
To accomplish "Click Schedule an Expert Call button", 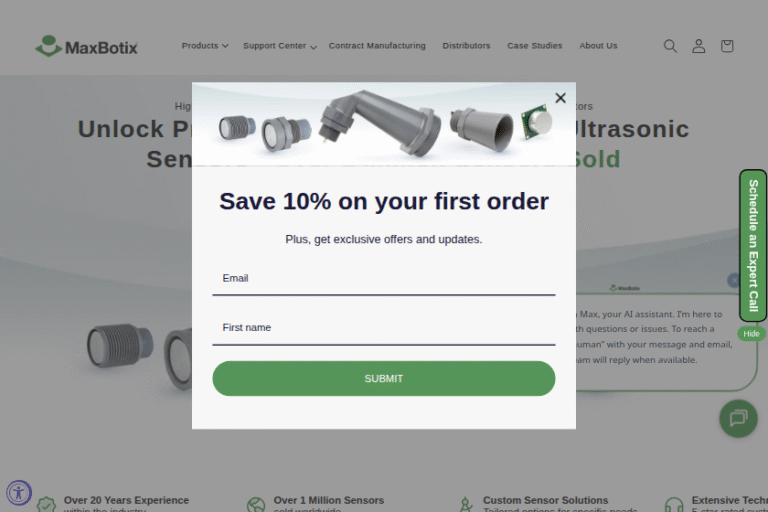I will point(753,245).
